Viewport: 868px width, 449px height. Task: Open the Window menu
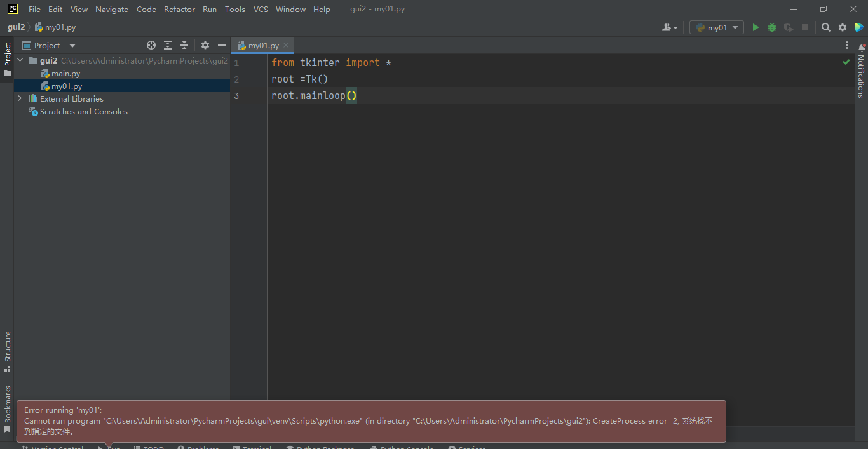(290, 9)
